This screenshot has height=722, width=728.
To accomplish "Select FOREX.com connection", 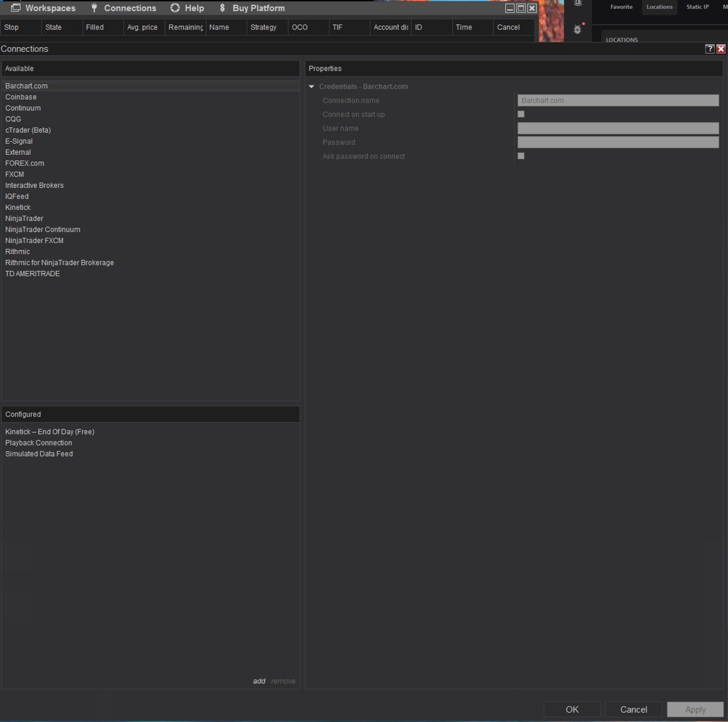I will tap(151, 163).
